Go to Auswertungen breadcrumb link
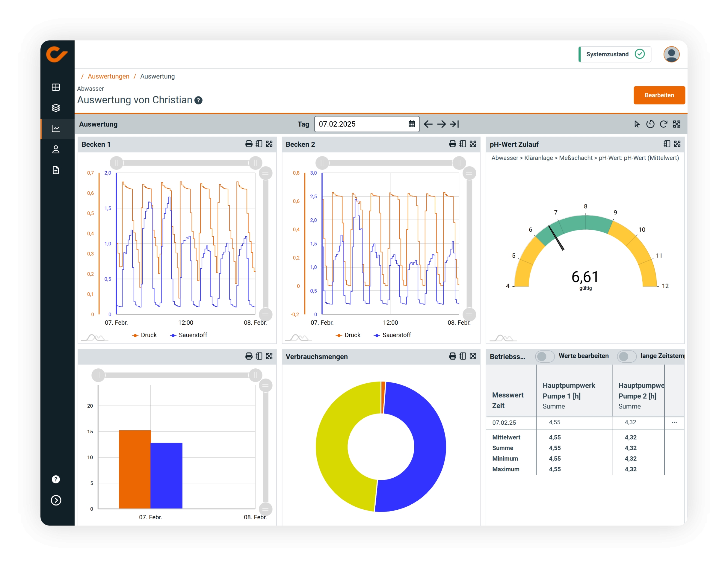 108,76
